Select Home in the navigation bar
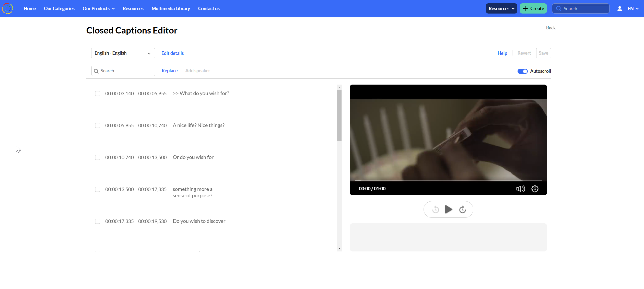Viewport: 644px width, 289px height. click(x=30, y=8)
